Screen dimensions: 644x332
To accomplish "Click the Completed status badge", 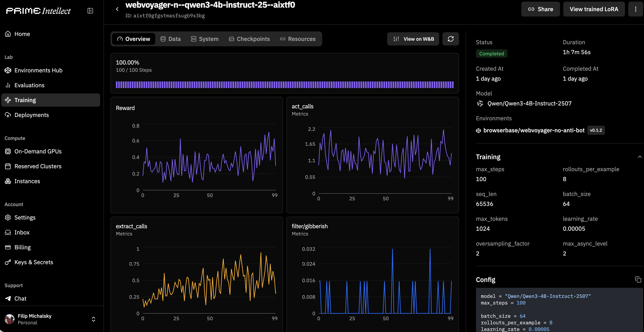I will tap(492, 54).
